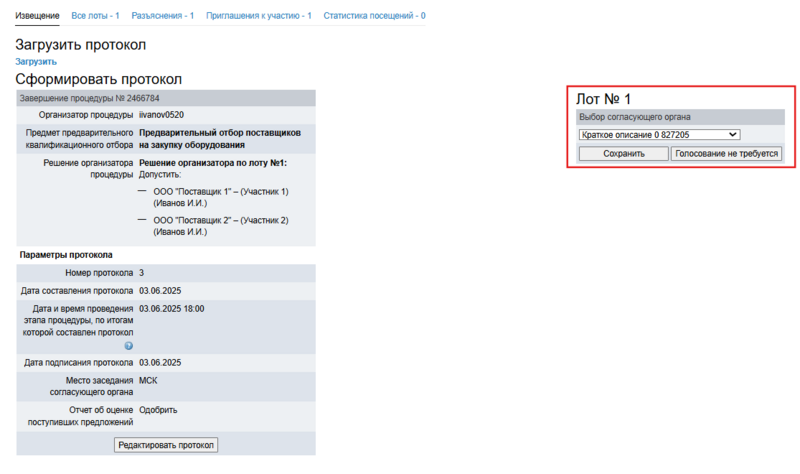Click the Завершение процедуры № 2466784 header
The width and height of the screenshot is (800, 474).
click(89, 98)
